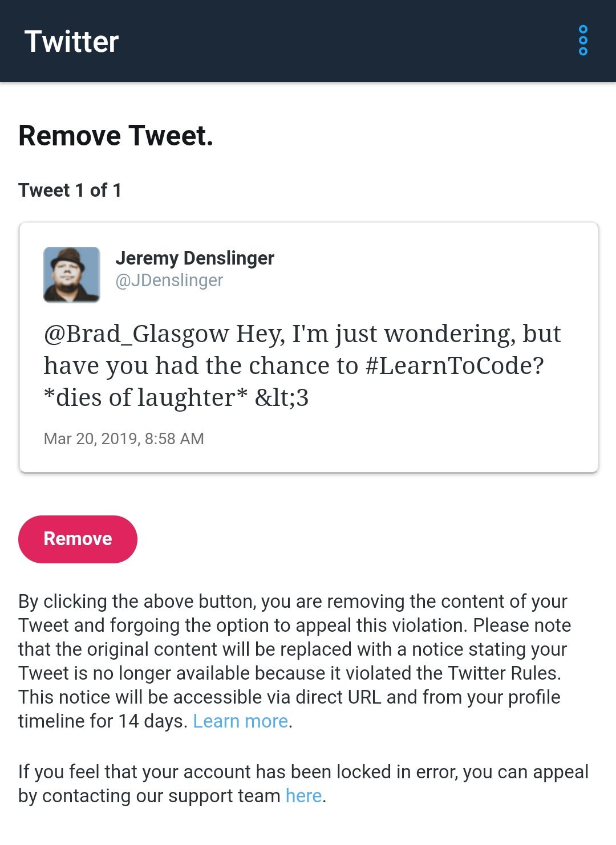Select the Jeremy Denslinger display name

(194, 258)
